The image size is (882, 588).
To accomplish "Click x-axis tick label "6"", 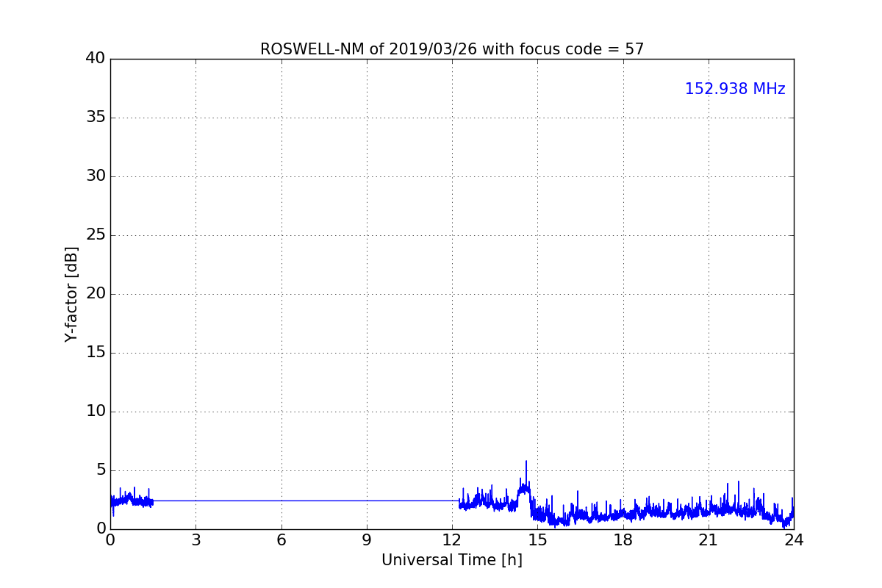I will click(281, 540).
